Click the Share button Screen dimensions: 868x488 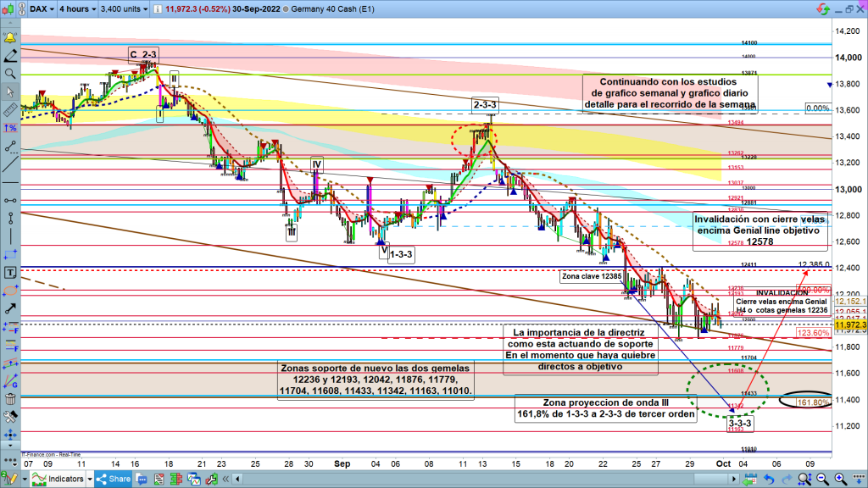click(x=114, y=480)
